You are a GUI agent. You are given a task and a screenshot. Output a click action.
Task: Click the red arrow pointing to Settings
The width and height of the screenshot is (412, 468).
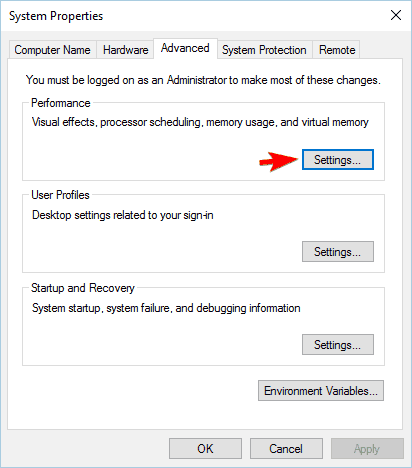click(279, 161)
